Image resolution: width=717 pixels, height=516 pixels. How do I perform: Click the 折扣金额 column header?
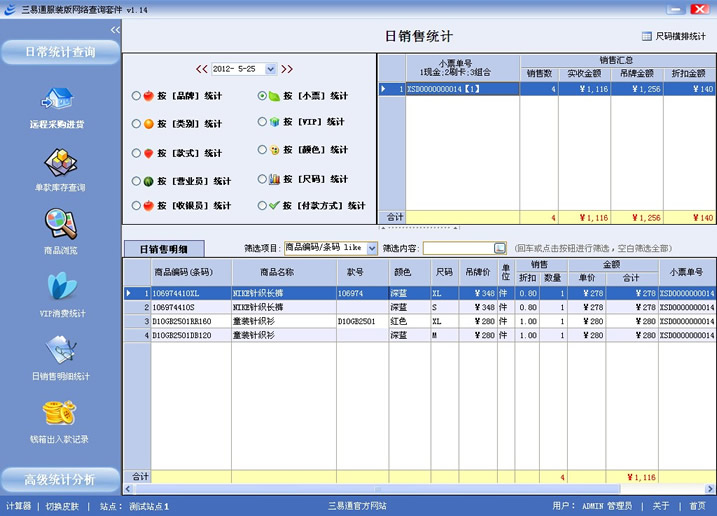[x=689, y=74]
